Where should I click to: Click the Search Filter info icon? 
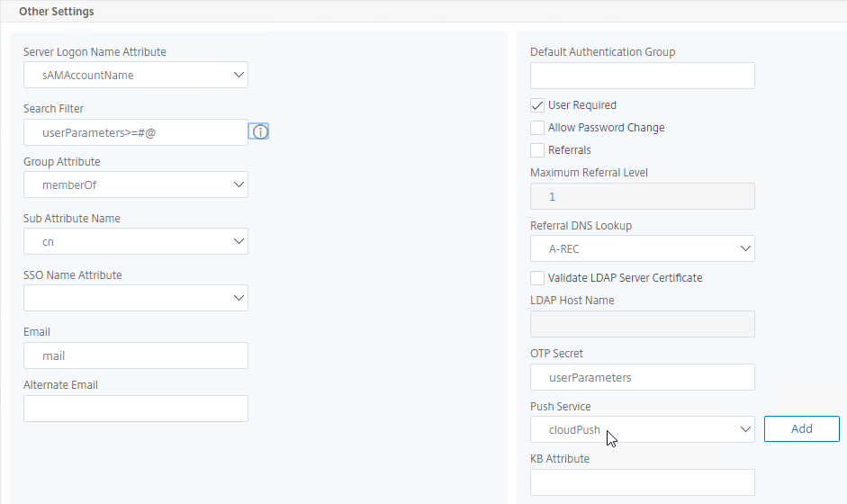click(258, 131)
